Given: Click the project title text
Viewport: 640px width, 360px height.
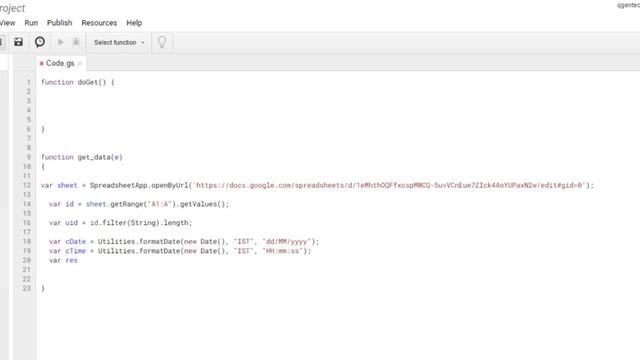Looking at the screenshot, I should tap(12, 8).
